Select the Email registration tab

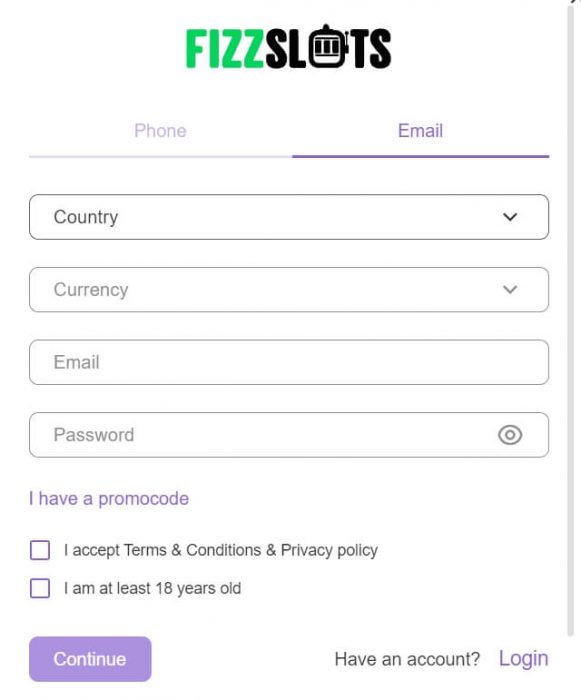click(x=420, y=131)
